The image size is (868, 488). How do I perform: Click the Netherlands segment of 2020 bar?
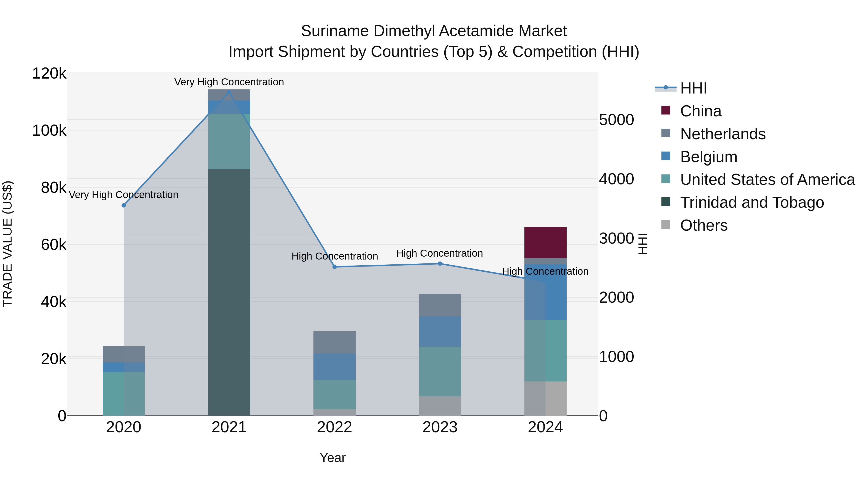point(124,354)
